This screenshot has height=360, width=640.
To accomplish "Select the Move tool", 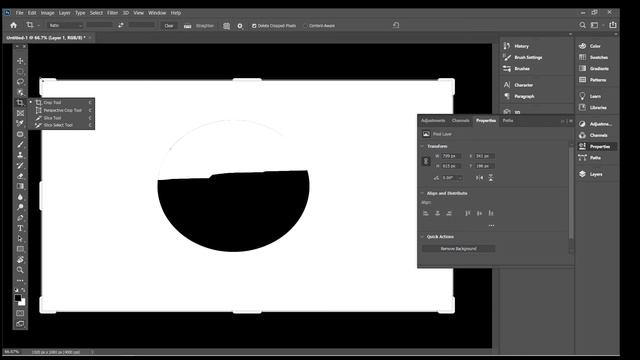I will click(x=20, y=61).
